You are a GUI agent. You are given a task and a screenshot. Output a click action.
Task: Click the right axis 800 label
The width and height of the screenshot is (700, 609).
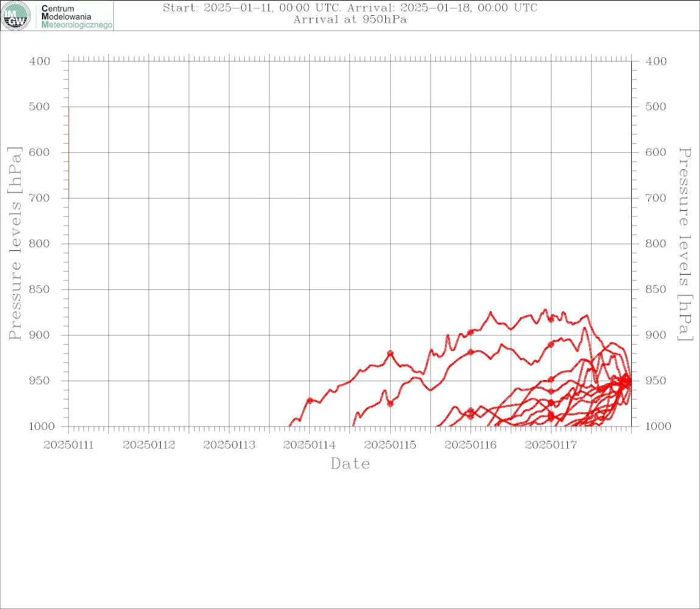coord(656,244)
